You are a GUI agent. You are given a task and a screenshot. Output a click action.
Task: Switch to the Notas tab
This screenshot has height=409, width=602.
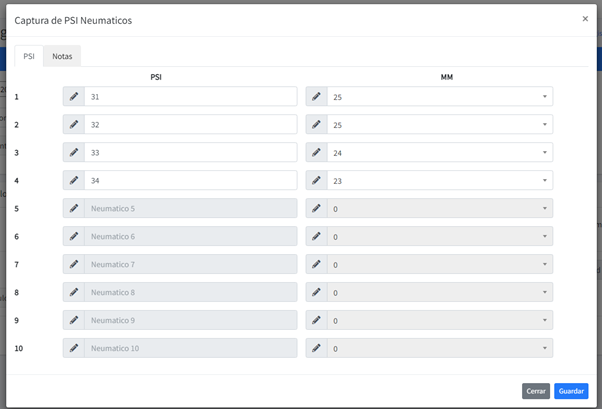pyautogui.click(x=62, y=56)
